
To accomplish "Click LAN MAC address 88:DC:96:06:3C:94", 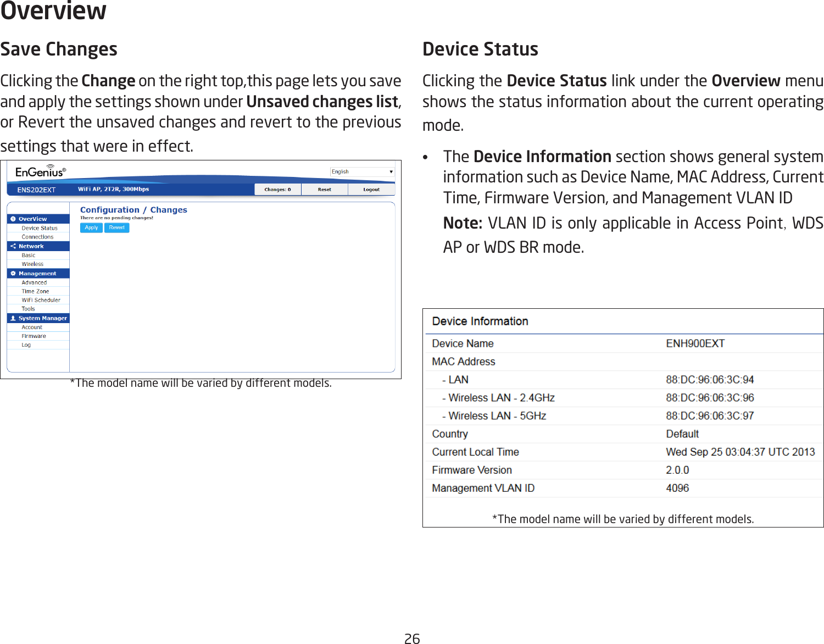I will pyautogui.click(x=710, y=380).
